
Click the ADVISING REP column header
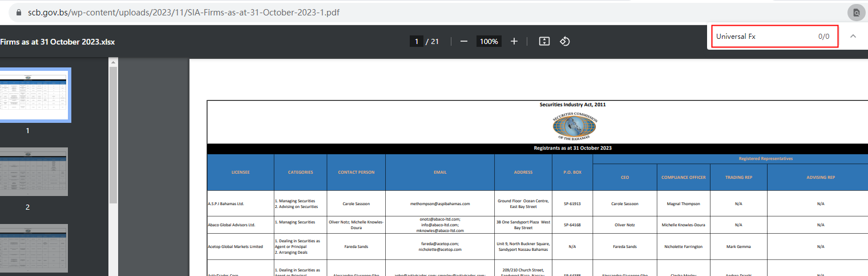[x=821, y=177]
